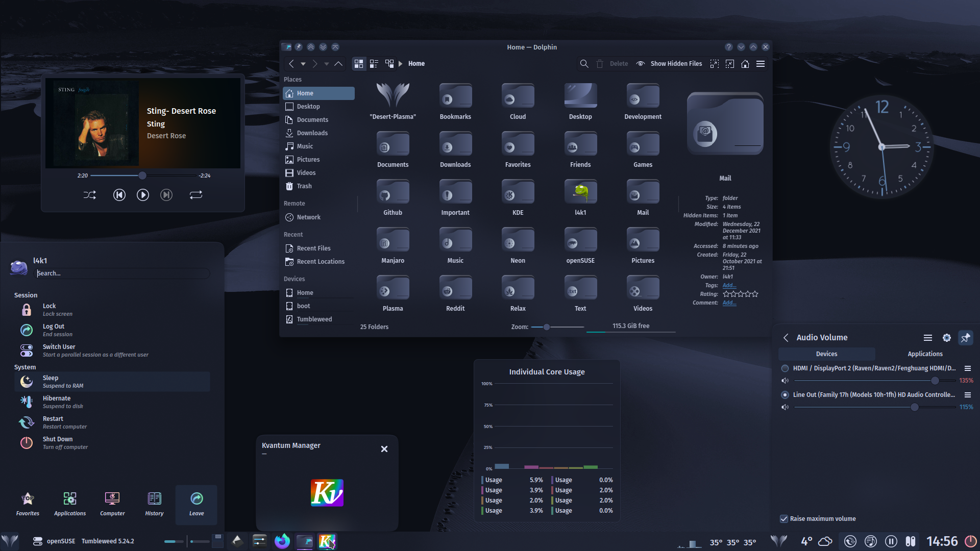Select the Tumbleweed device
The image size is (980, 551).
coord(318,319)
